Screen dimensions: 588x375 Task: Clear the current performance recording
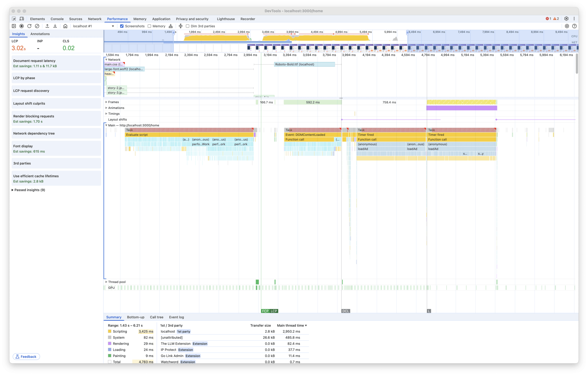tap(37, 26)
